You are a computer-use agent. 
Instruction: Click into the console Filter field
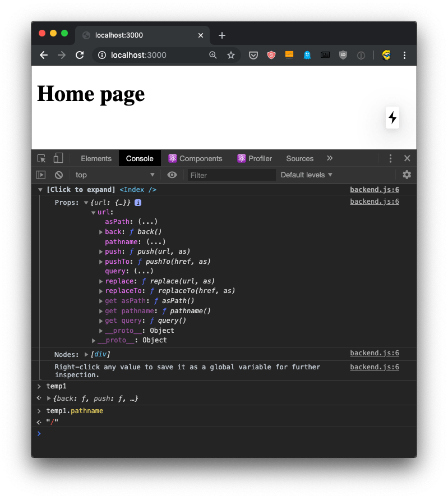click(x=231, y=175)
